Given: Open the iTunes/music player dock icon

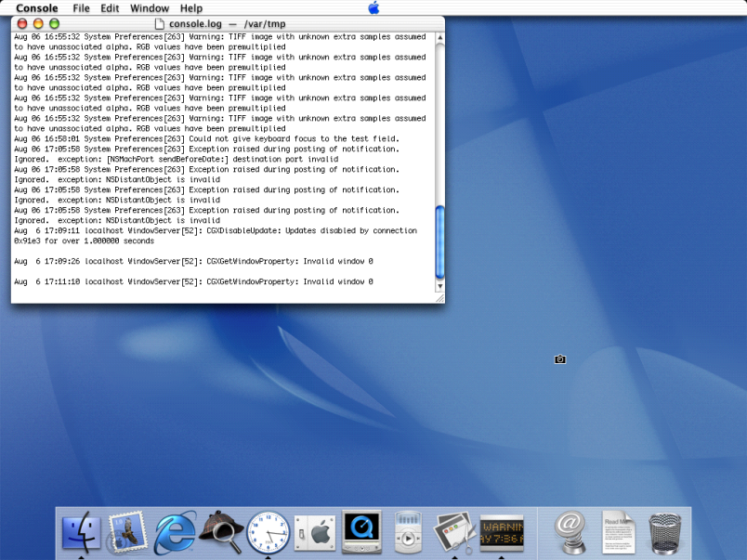Looking at the screenshot, I should pos(408,532).
